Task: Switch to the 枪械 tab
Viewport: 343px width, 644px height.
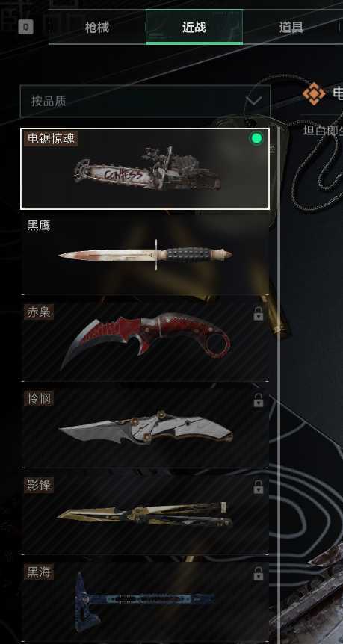Action: tap(96, 28)
